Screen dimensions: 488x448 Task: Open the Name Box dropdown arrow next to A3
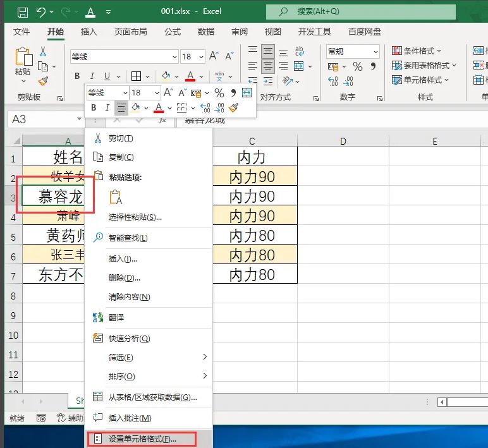[x=79, y=119]
